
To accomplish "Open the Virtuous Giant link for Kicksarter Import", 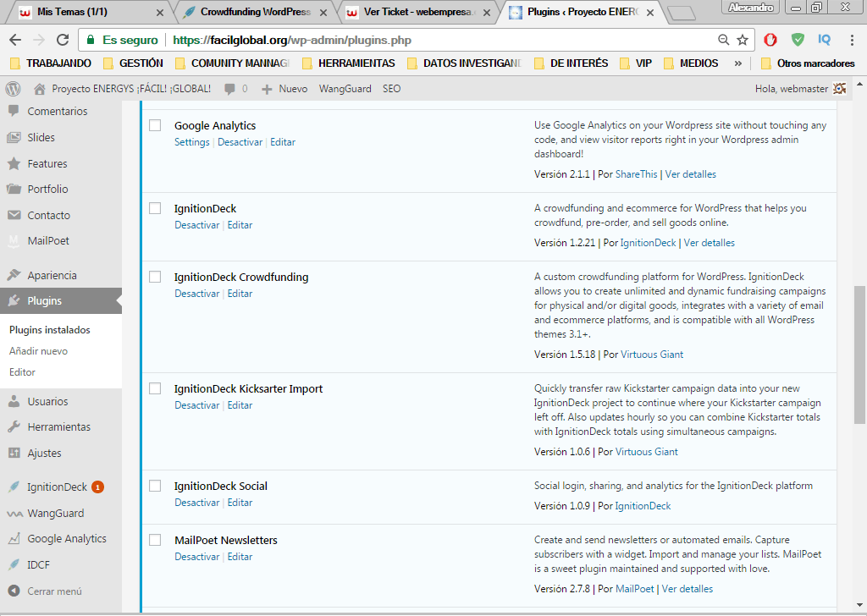I will tap(646, 452).
